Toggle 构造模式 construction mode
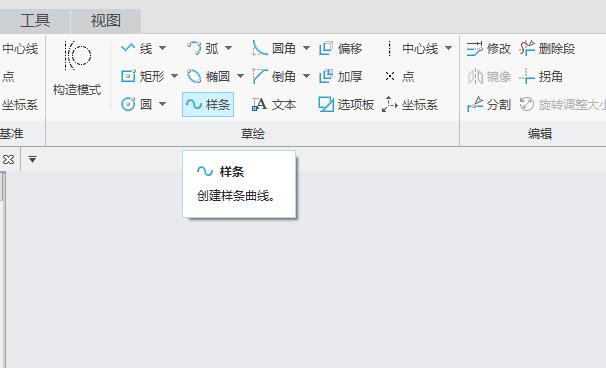Image resolution: width=606 pixels, height=368 pixels. point(77,68)
